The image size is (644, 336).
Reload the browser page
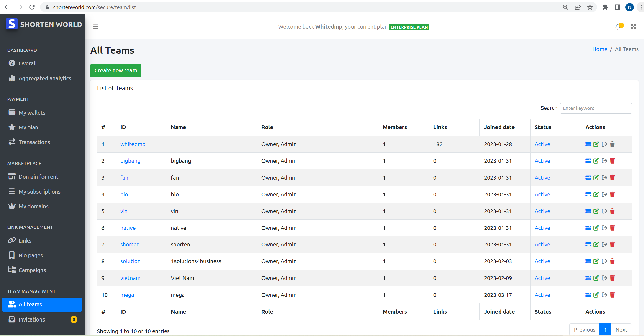click(x=32, y=7)
